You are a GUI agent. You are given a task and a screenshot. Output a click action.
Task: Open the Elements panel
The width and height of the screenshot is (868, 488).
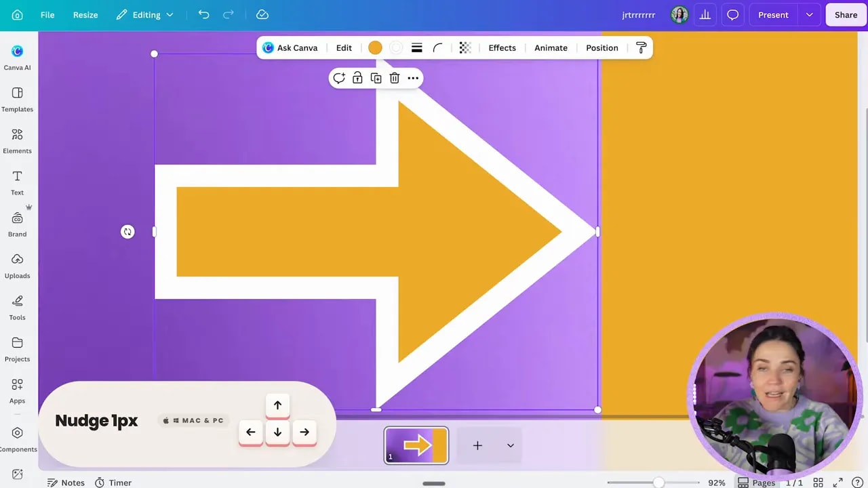[x=18, y=141]
